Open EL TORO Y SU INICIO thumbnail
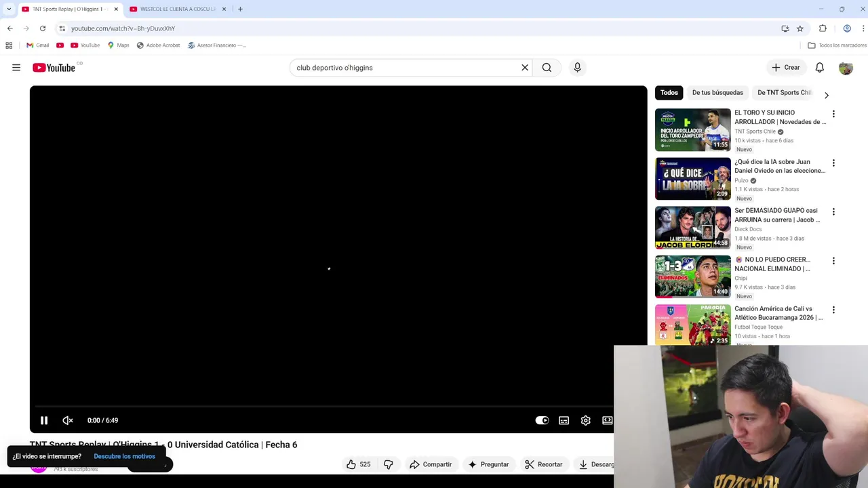The height and width of the screenshot is (488, 868). 693,129
